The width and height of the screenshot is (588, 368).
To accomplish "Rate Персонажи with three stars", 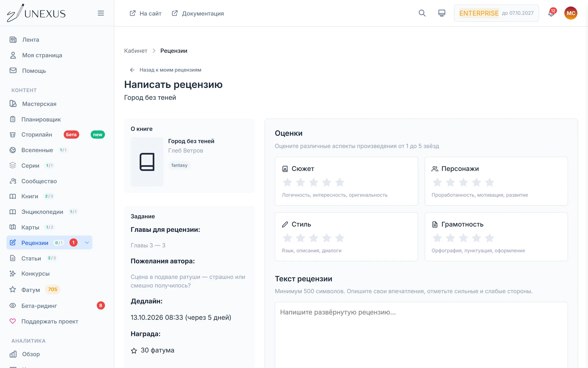I will click(x=463, y=182).
